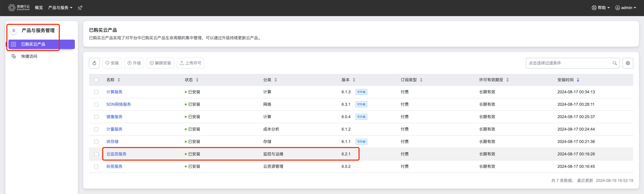Viewport: 644px width, 194px height.
Task: Go to 概览 in top navigation
Action: point(39,8)
